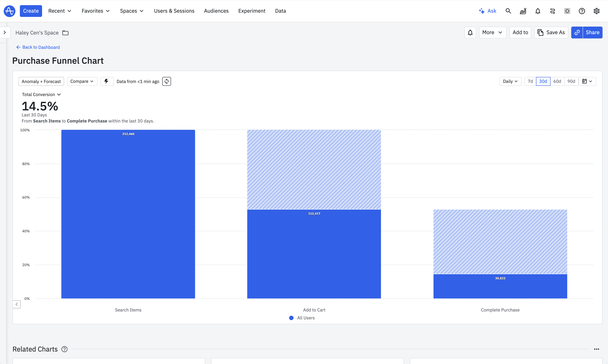
Task: Open the Experiment menu item
Action: 252,11
